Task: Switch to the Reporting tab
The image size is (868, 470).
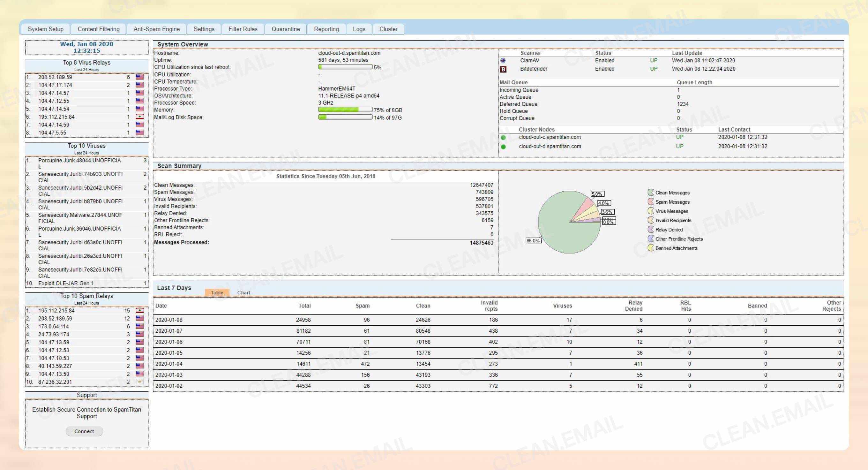Action: pyautogui.click(x=326, y=29)
